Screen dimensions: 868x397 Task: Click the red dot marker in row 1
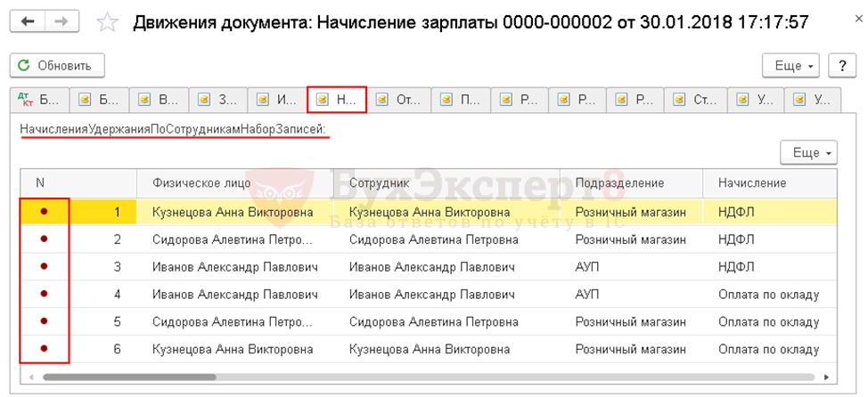pyautogui.click(x=44, y=213)
